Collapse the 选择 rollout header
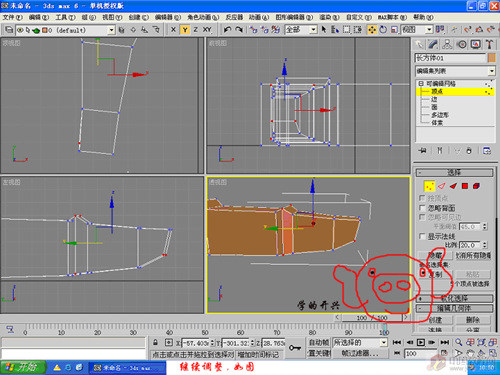 pyautogui.click(x=455, y=172)
